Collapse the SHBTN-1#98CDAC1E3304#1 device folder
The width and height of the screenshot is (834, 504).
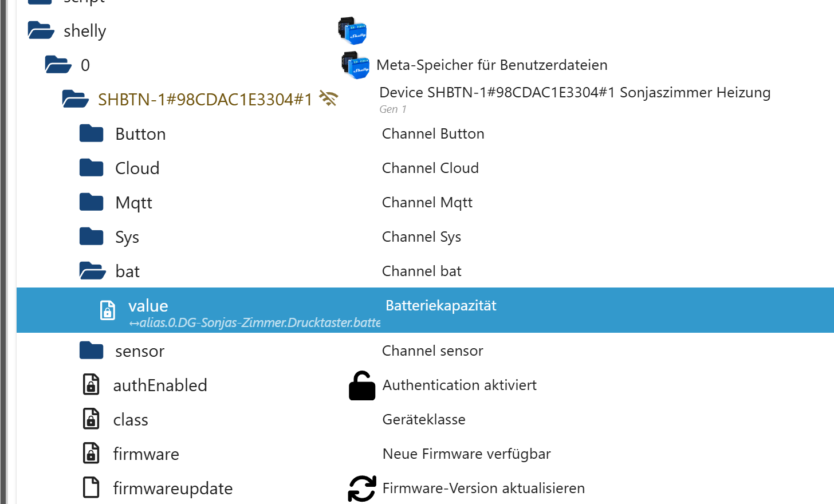(75, 99)
